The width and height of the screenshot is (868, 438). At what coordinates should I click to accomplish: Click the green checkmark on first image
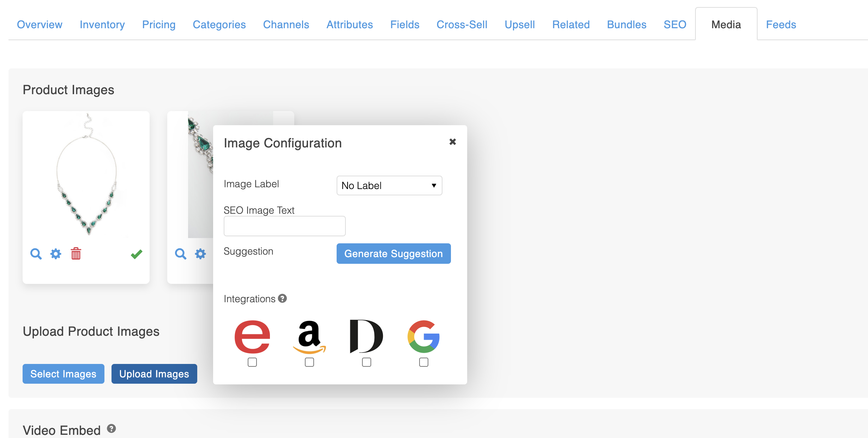click(137, 254)
